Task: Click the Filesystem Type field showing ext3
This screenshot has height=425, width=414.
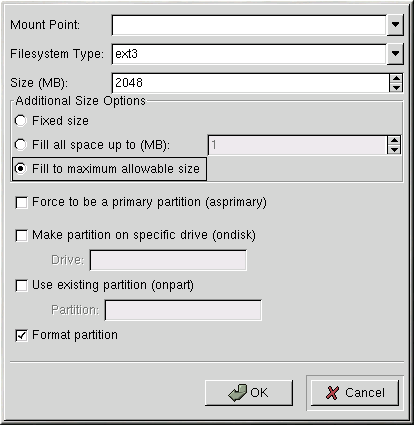Action: tap(249, 54)
